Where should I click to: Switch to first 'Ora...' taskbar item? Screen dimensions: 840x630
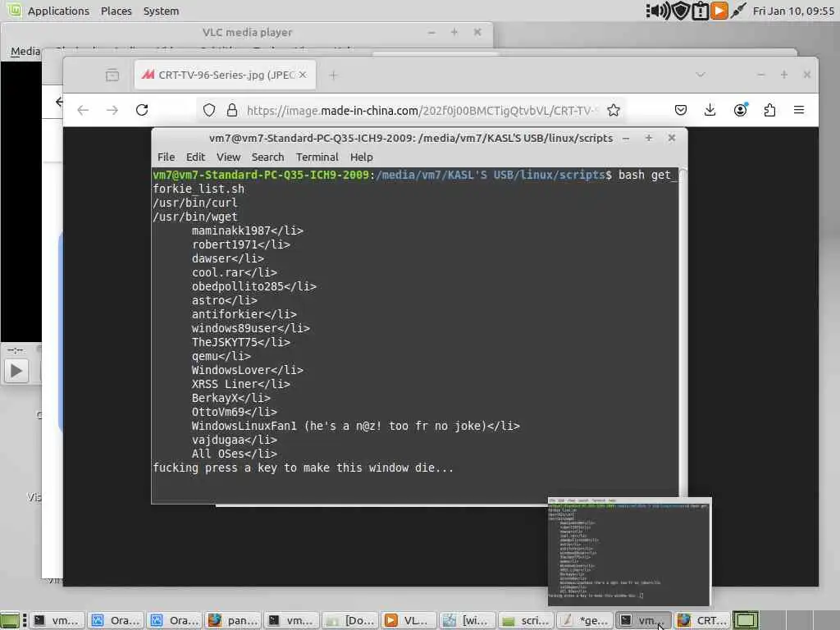pyautogui.click(x=115, y=620)
